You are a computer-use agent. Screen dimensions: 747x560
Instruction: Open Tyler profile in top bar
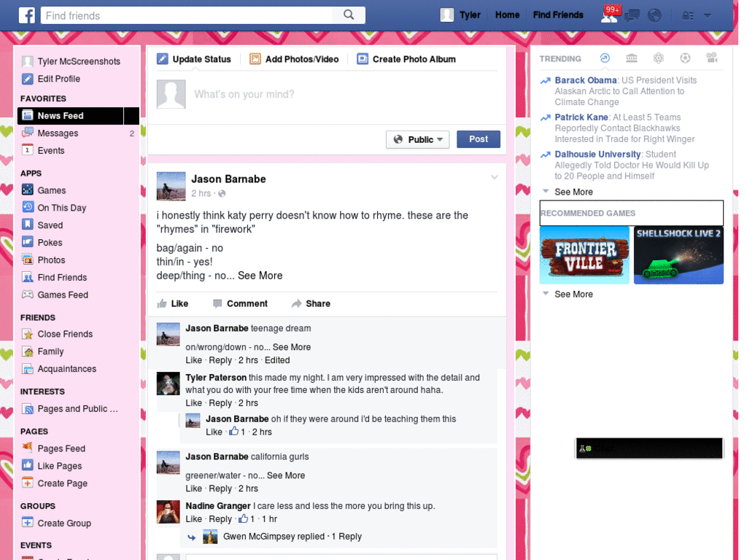[x=460, y=15]
